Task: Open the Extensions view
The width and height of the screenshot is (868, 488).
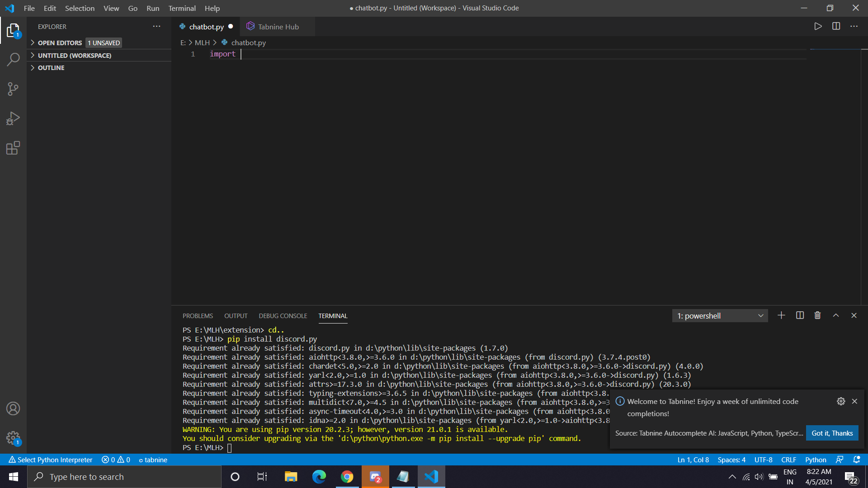Action: pyautogui.click(x=13, y=148)
